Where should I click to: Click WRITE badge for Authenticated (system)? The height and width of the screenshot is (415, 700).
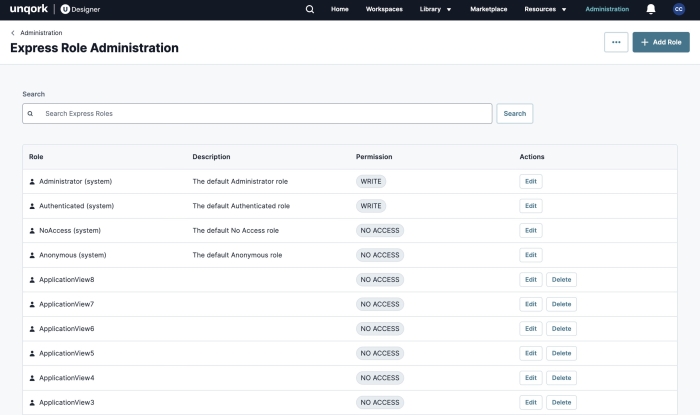pos(371,206)
